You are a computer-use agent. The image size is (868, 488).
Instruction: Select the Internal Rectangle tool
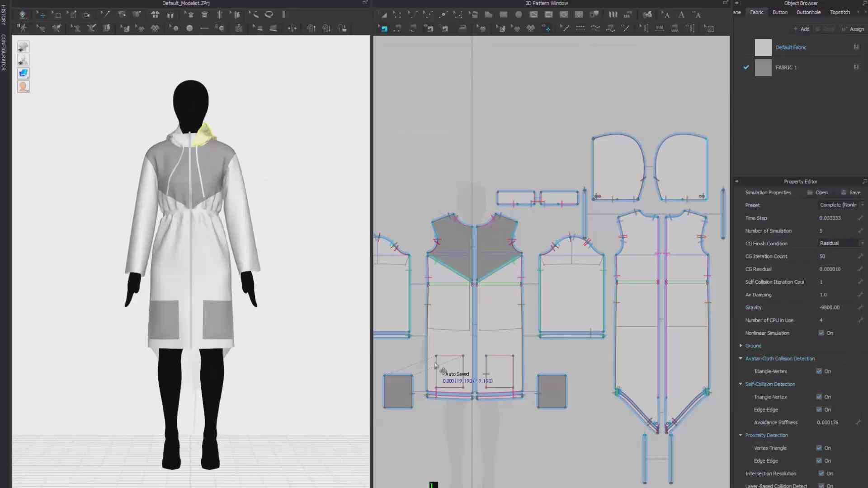pos(548,14)
